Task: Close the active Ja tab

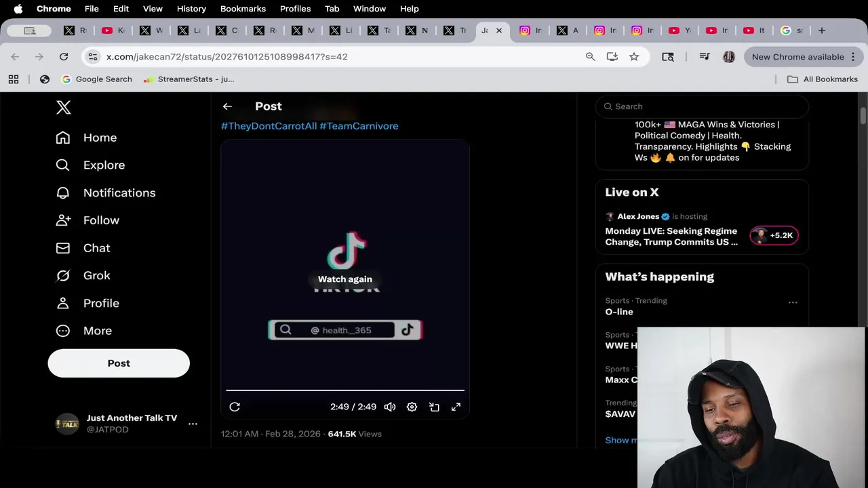Action: [x=499, y=30]
